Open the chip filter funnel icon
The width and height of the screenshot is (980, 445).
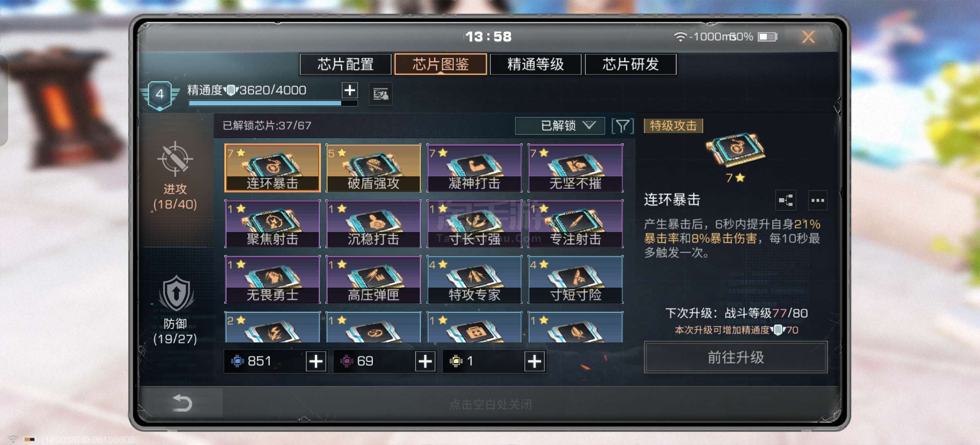[x=622, y=126]
